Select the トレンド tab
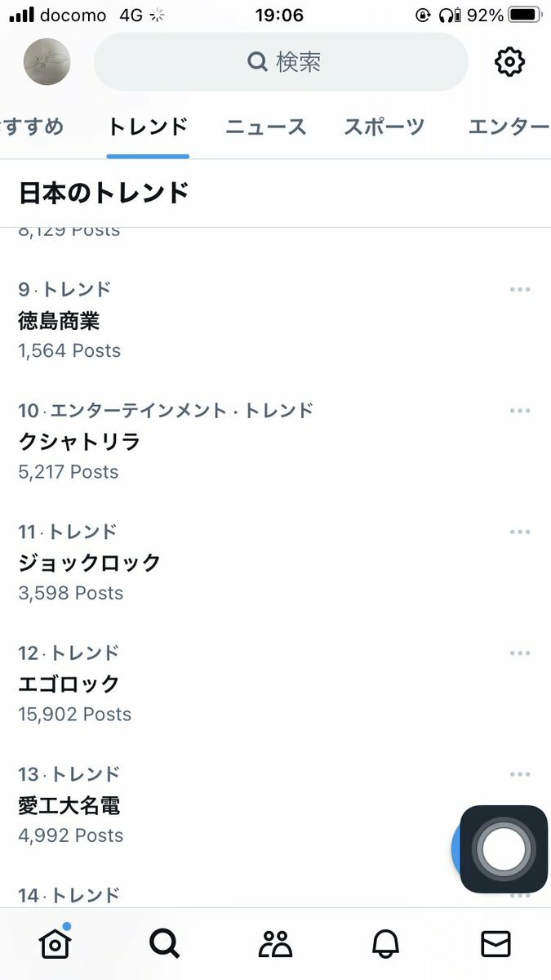The image size is (551, 980). point(148,127)
